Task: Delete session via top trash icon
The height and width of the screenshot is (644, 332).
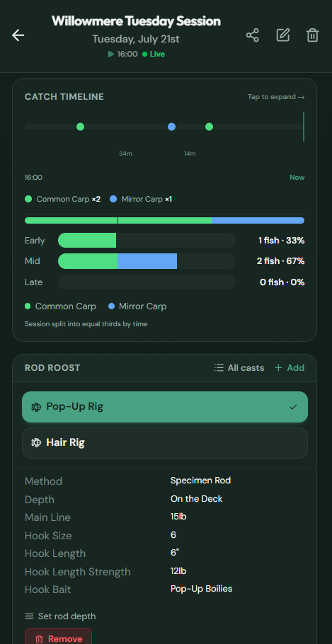Action: pyautogui.click(x=313, y=35)
